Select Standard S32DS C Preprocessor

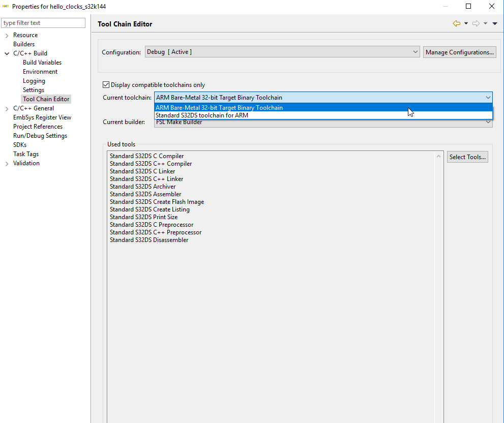pyautogui.click(x=152, y=225)
